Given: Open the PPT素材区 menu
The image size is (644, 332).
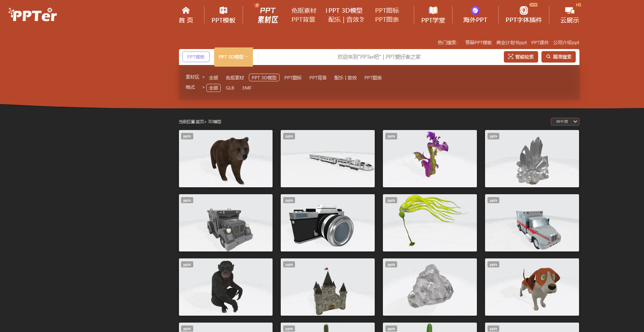Looking at the screenshot, I should point(268,15).
